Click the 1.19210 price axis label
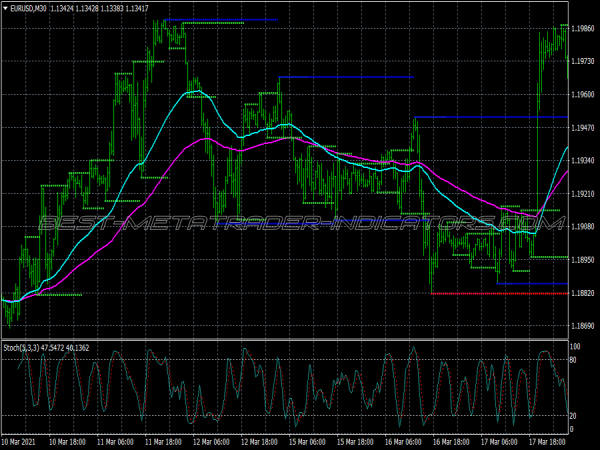Screen dimensions: 600x450 point(583,194)
